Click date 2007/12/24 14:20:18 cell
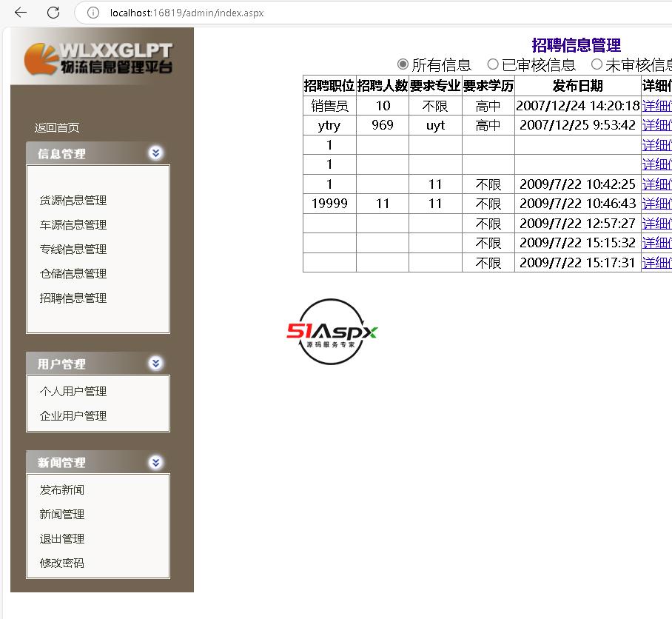Screen dimensions: 672x619 tap(578, 106)
